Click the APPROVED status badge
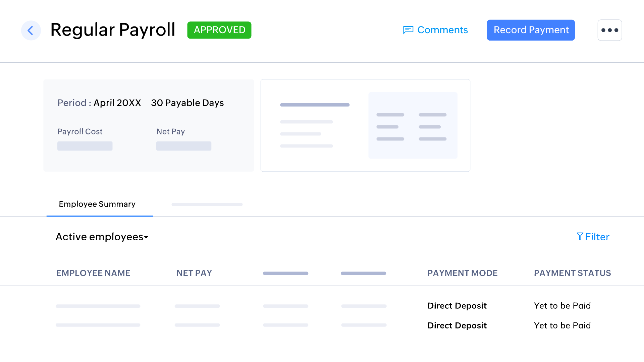 coord(219,30)
